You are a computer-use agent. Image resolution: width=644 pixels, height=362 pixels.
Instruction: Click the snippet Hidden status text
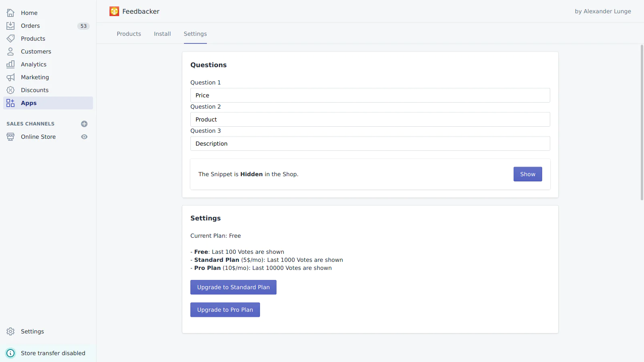(x=248, y=174)
